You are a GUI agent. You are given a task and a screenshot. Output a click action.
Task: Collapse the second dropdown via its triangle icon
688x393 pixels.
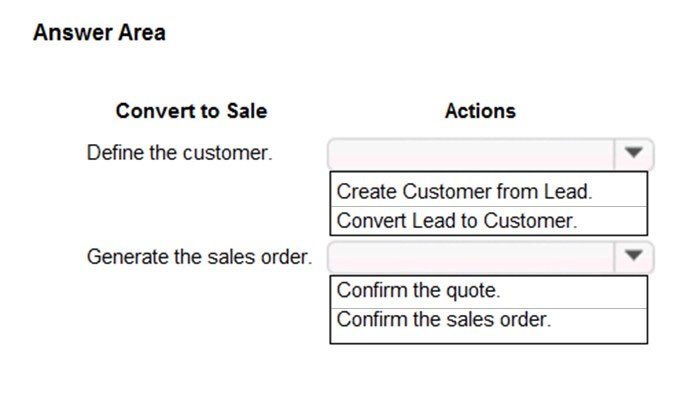coord(634,255)
